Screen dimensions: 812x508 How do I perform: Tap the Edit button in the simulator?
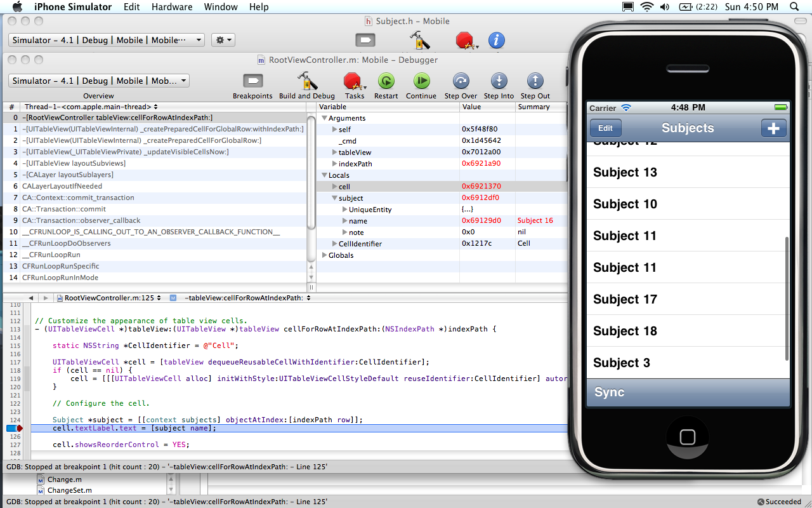[x=606, y=128]
